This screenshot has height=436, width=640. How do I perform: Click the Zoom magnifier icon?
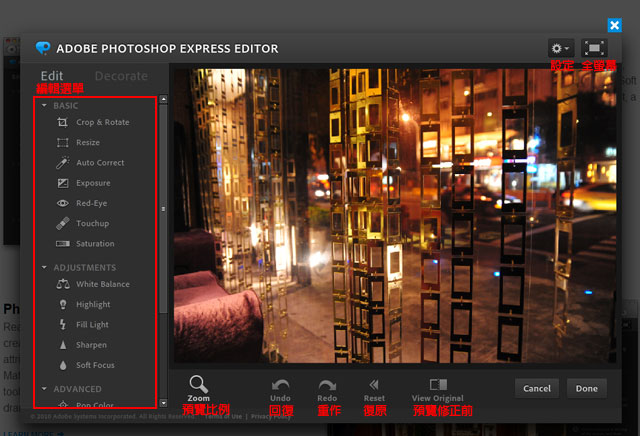[x=198, y=384]
